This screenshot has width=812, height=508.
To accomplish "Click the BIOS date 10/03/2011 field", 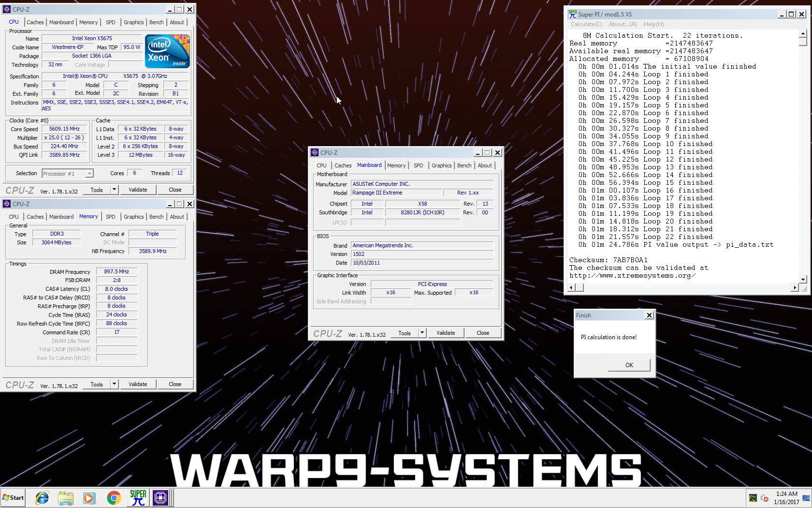I will click(422, 263).
